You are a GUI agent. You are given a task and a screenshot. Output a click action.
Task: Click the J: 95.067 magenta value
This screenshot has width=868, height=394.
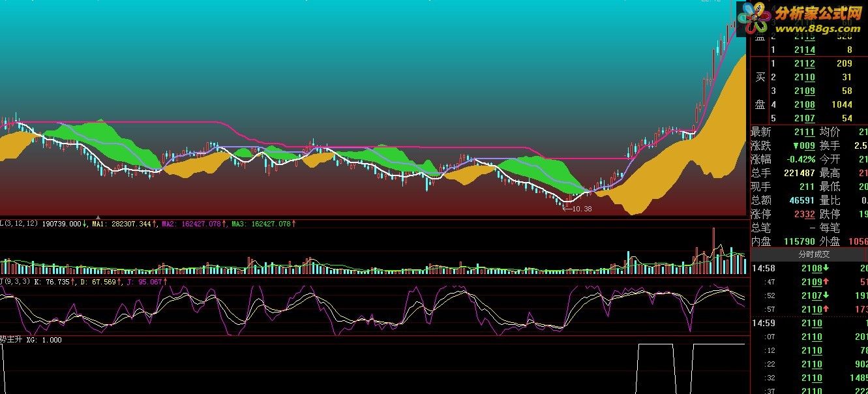click(144, 282)
